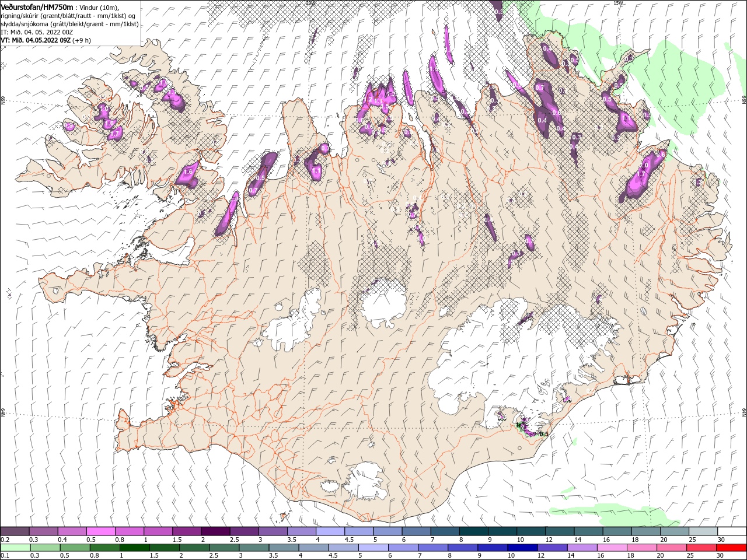Click the steel blue snow swatch starting at 7
The height and width of the screenshot is (560, 747).
(x=444, y=531)
